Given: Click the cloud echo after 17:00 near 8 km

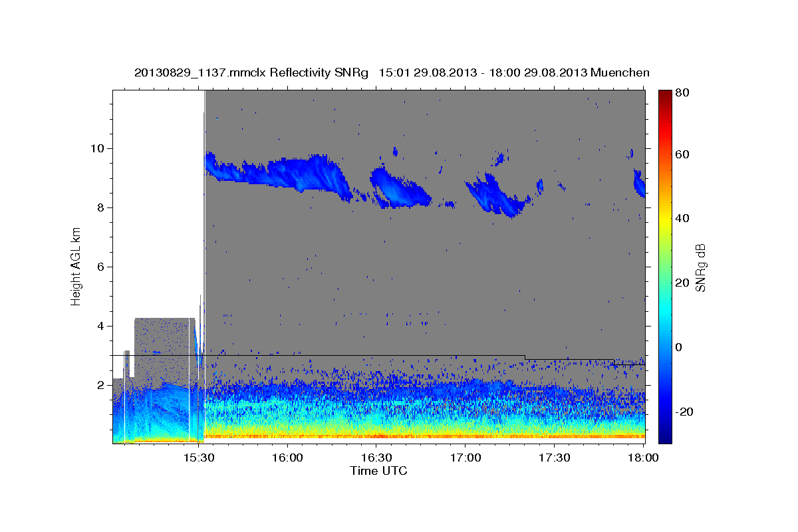Looking at the screenshot, I should point(495,195).
